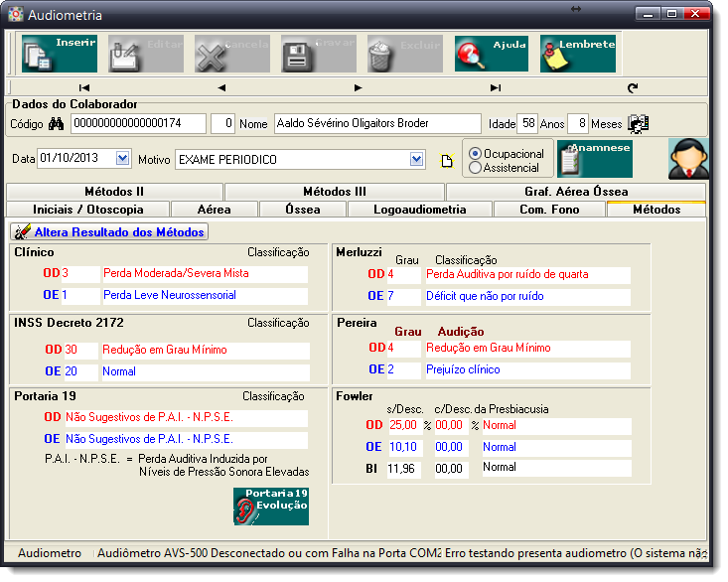Minimize the Audiometria window

[648, 14]
